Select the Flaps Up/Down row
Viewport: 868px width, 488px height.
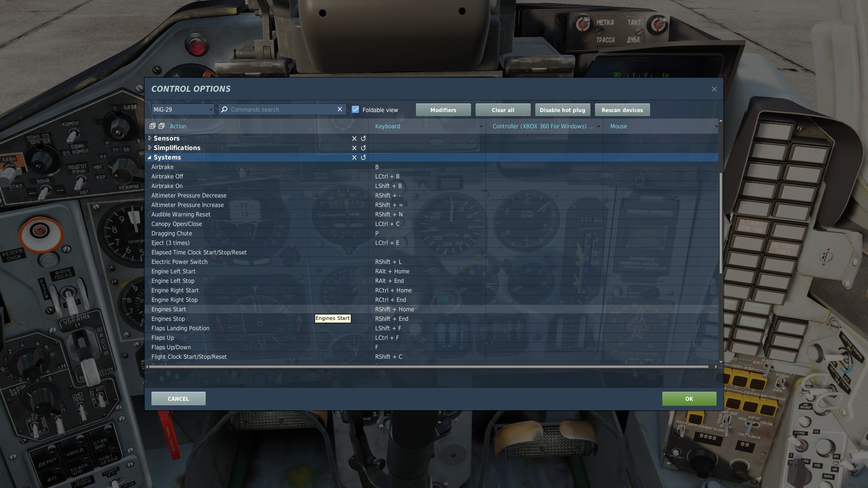[x=431, y=347]
